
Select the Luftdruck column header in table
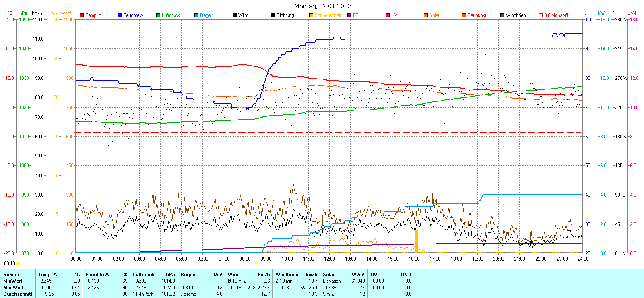click(144, 275)
